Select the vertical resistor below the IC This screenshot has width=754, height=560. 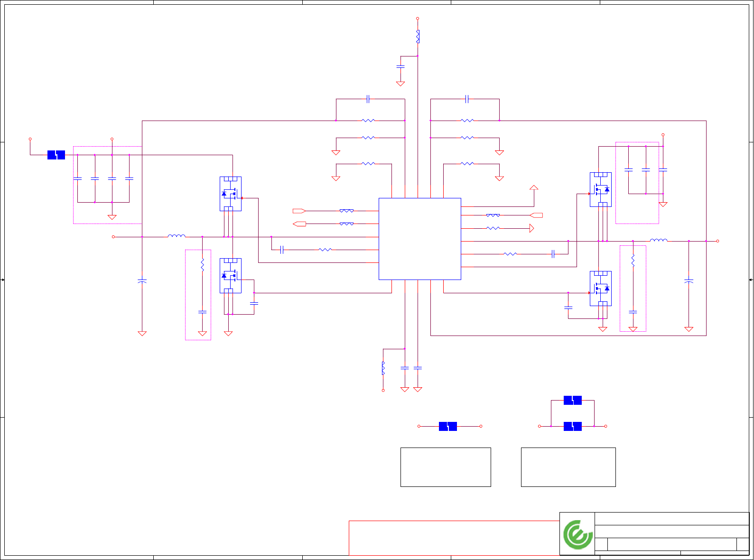[383, 368]
